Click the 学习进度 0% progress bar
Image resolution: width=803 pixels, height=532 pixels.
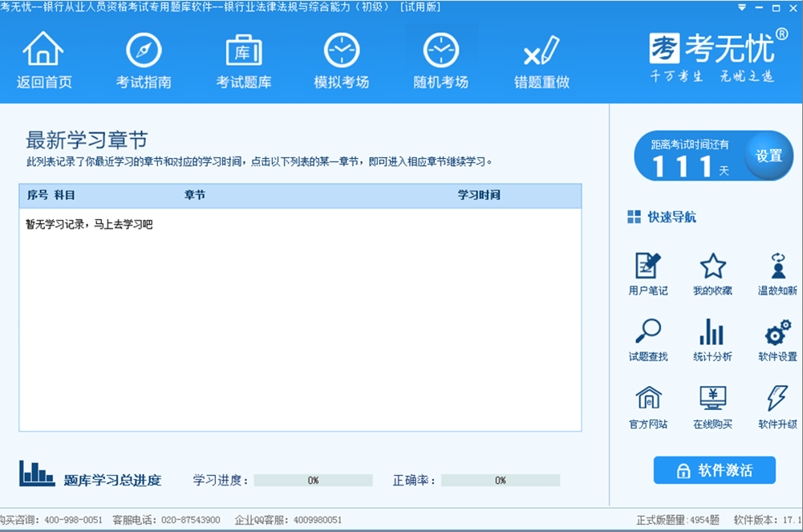pos(314,481)
